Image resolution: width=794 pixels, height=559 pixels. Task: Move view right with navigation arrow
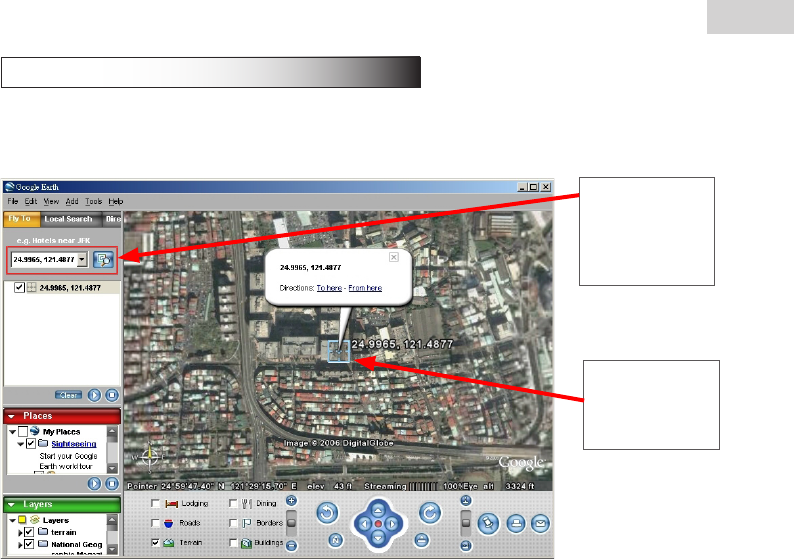391,524
